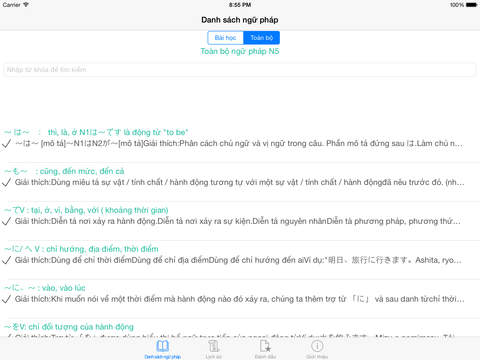
Task: Toggle checkmark on the ~でV grammar row
Action: (x=7, y=221)
